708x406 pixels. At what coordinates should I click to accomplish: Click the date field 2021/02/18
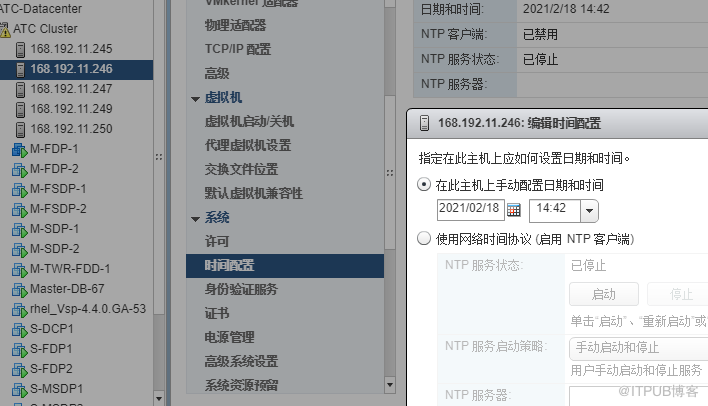coord(470,210)
